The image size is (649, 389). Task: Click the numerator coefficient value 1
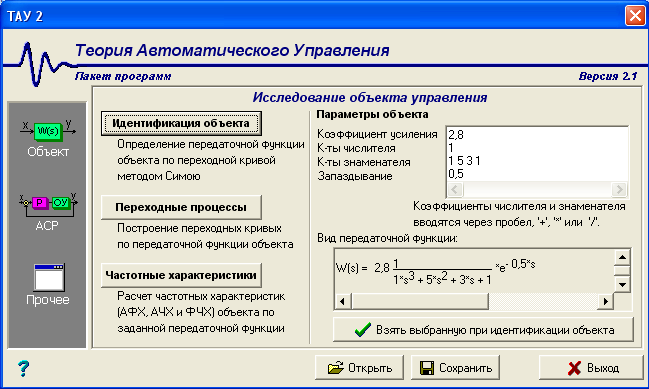coord(451,148)
